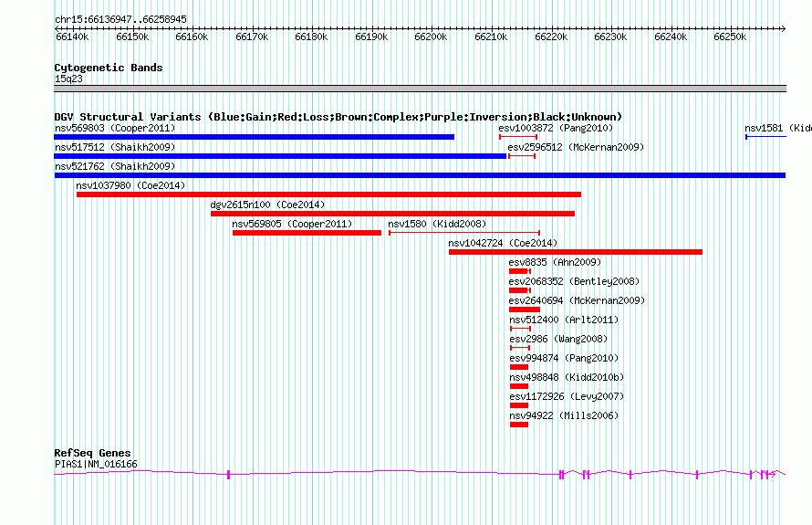
Task: Open nsv517512 (Shaikh2009) variant label
Action: click(115, 147)
